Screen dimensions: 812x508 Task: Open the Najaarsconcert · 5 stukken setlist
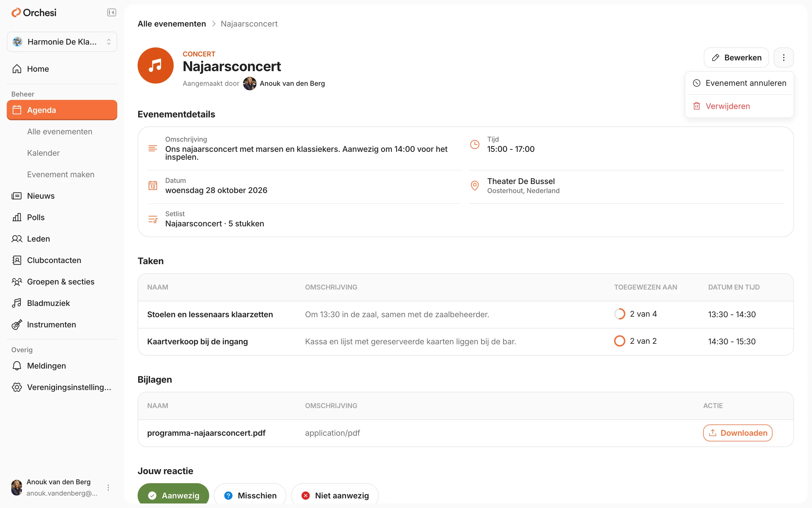pos(215,224)
